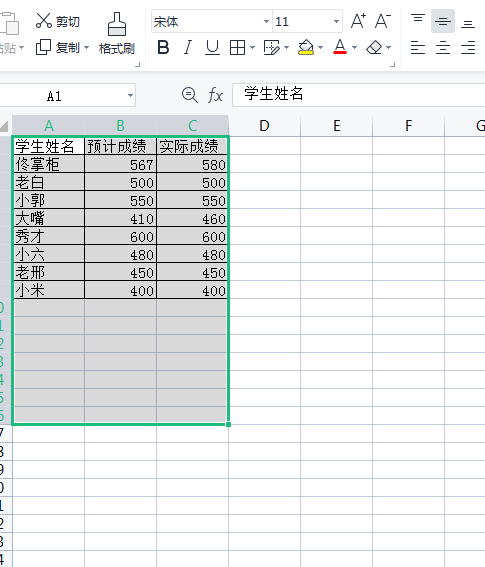Click cell 小米

pos(48,290)
